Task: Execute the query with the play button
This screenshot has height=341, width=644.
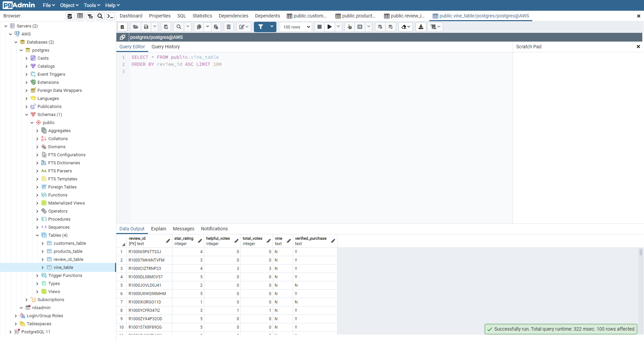Action: (x=330, y=27)
